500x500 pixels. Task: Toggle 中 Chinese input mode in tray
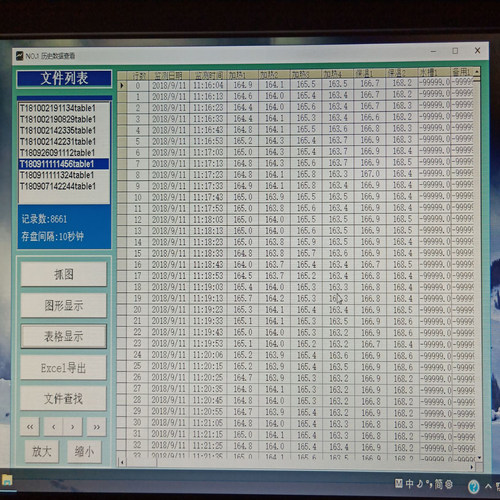pos(410,483)
